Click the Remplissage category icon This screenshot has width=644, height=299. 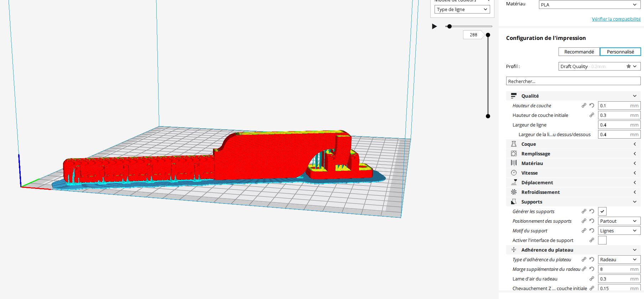tap(514, 154)
